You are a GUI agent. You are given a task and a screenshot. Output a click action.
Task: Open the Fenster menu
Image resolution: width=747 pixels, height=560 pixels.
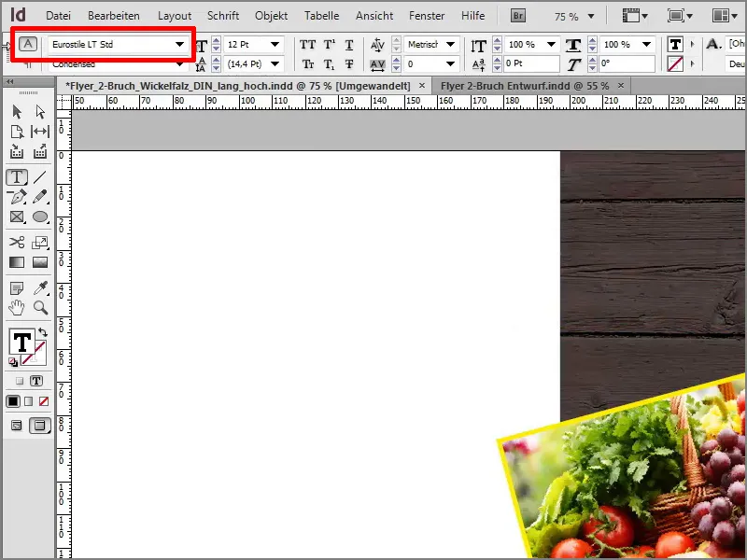click(427, 16)
